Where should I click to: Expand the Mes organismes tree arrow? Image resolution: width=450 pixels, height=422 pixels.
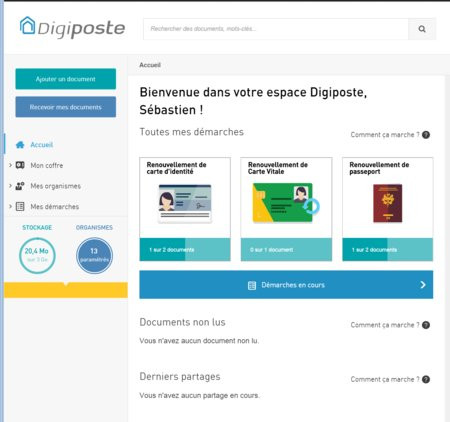click(x=10, y=186)
